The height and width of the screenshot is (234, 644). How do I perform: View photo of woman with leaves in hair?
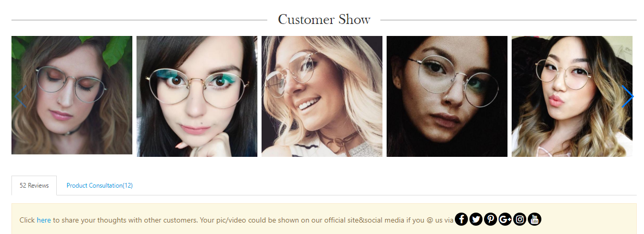pos(72,95)
